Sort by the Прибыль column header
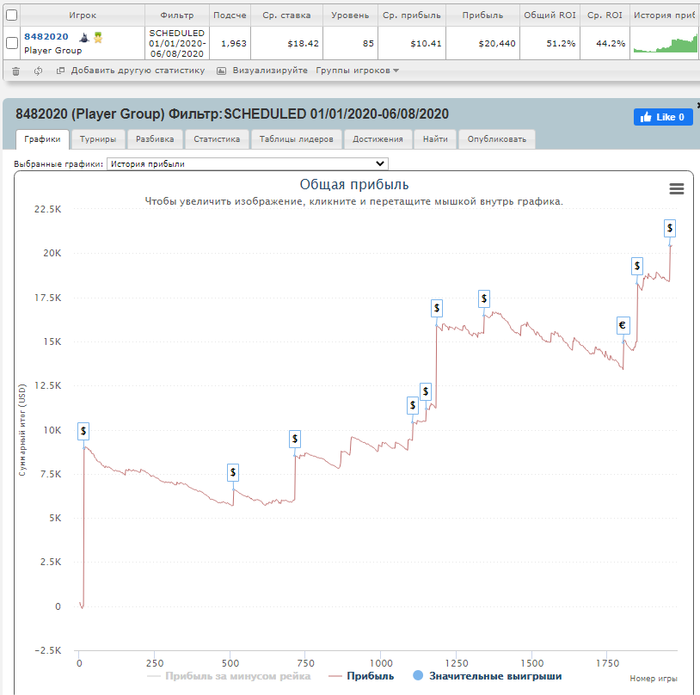This screenshot has width=700, height=695. point(483,15)
